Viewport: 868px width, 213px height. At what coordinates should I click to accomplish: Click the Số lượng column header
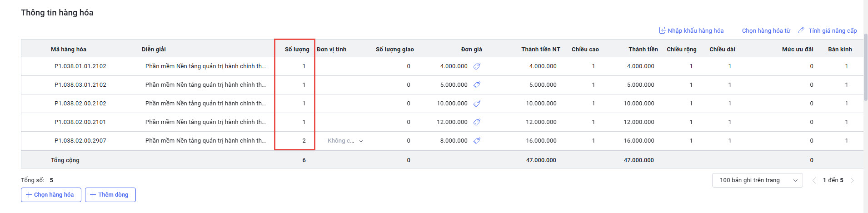point(297,49)
